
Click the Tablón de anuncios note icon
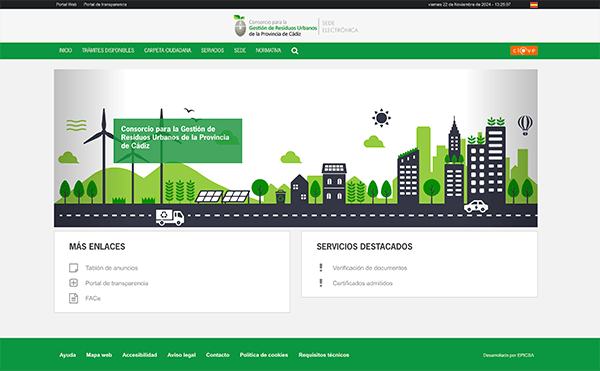[73, 268]
